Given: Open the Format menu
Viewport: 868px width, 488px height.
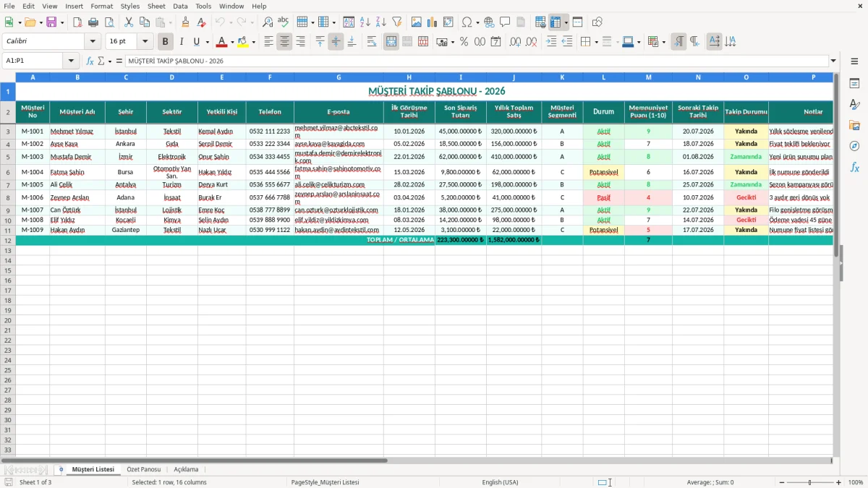Looking at the screenshot, I should [x=101, y=6].
